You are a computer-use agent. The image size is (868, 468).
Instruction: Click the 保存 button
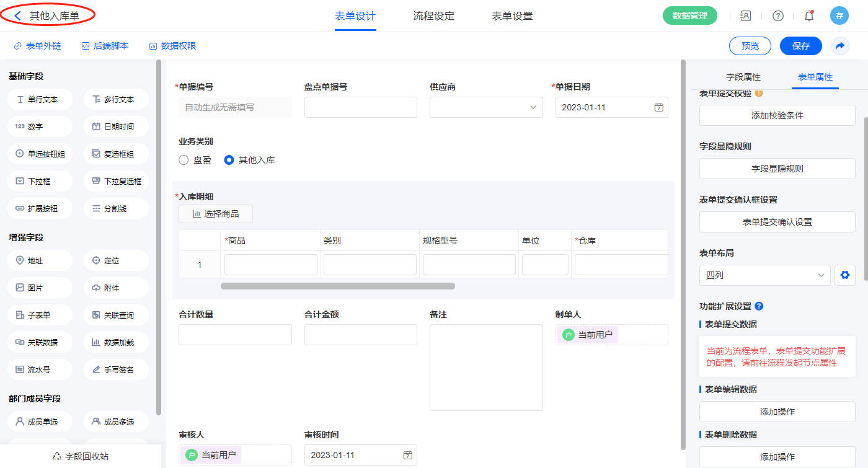[800, 46]
